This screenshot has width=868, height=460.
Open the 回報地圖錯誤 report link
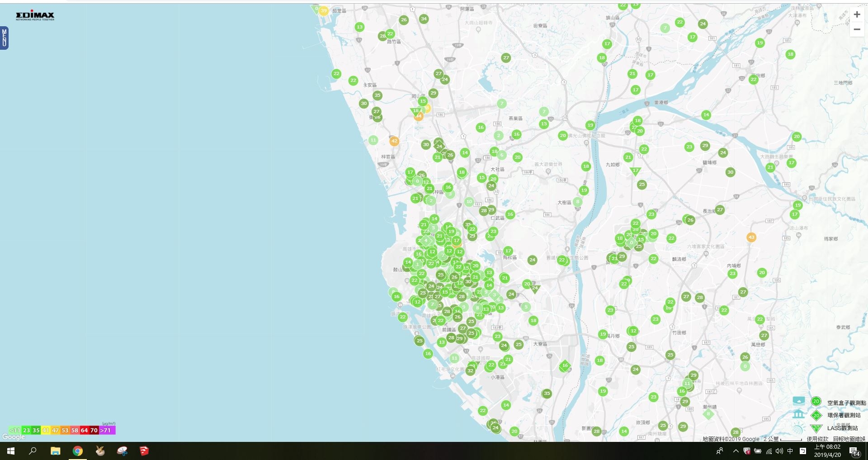[x=849, y=439]
